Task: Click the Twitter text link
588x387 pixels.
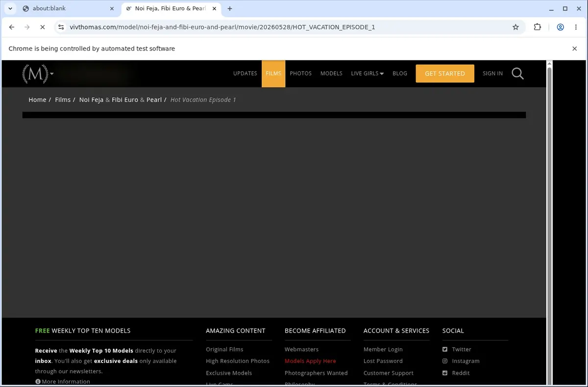Action: (462, 349)
